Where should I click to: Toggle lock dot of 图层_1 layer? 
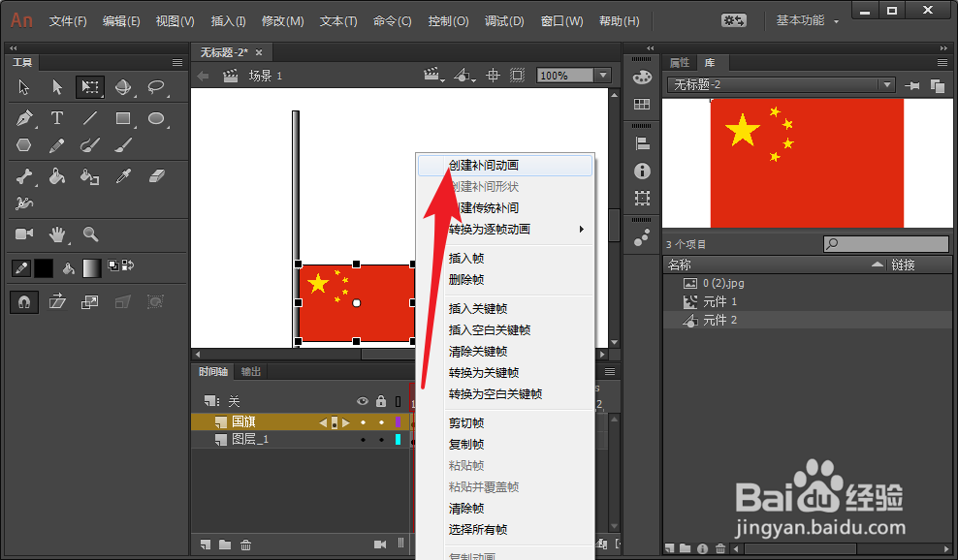(381, 440)
